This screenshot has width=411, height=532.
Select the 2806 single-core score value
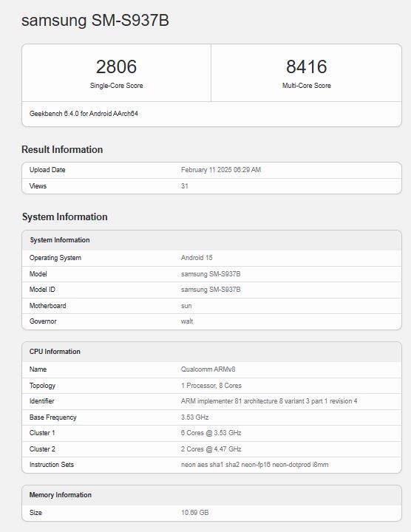pyautogui.click(x=116, y=66)
